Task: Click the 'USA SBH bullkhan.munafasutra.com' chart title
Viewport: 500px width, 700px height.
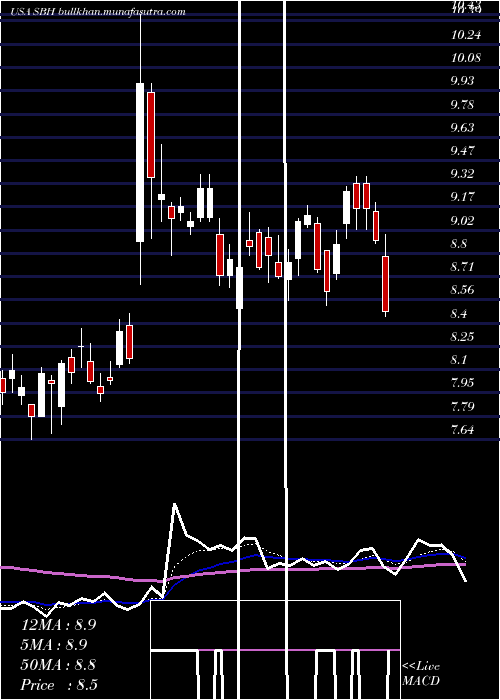Action: tap(99, 12)
